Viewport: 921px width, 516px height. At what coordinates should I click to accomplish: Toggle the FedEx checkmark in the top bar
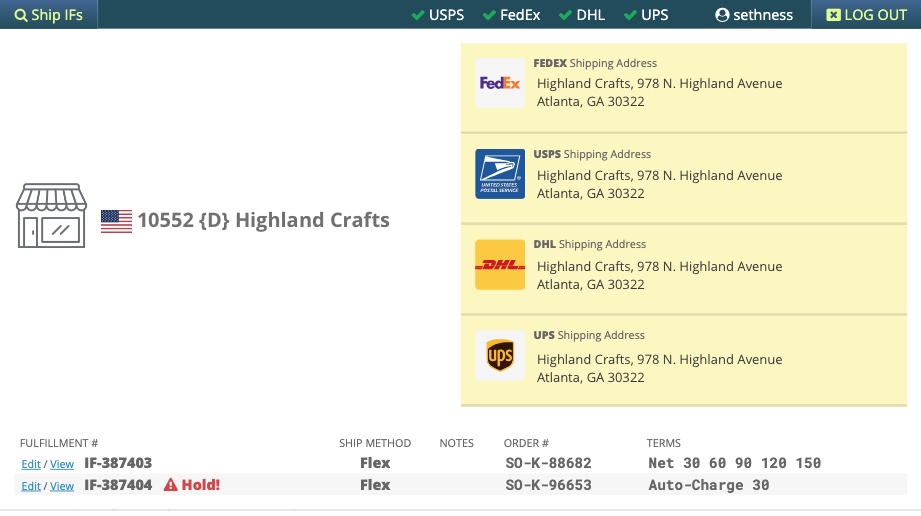click(489, 15)
